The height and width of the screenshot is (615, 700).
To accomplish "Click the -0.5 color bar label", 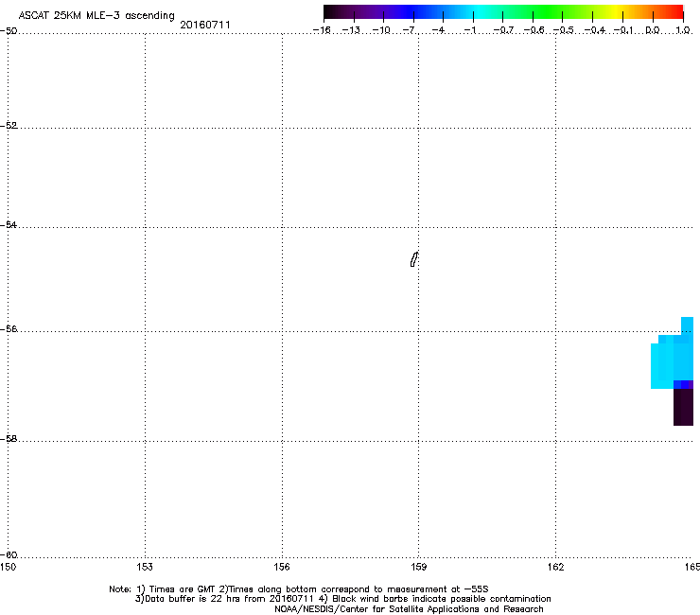I will (x=564, y=30).
